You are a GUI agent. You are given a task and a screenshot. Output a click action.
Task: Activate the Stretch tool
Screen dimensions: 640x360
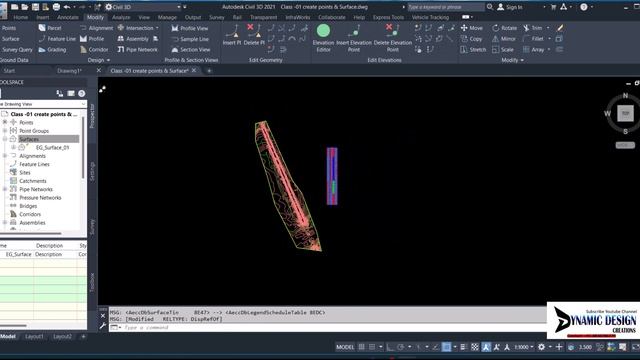(x=473, y=49)
